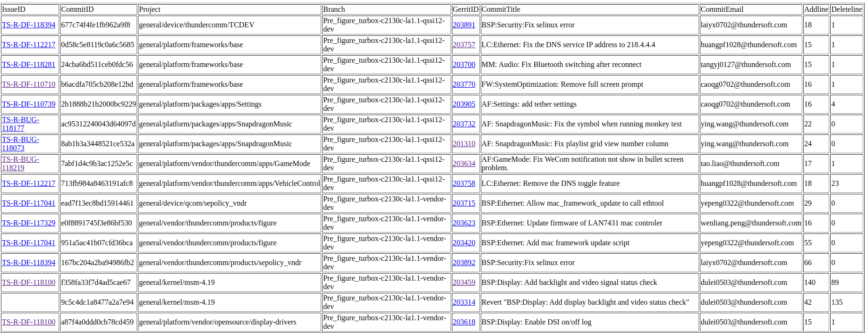Open Gerrit change 203732 link

pos(464,124)
